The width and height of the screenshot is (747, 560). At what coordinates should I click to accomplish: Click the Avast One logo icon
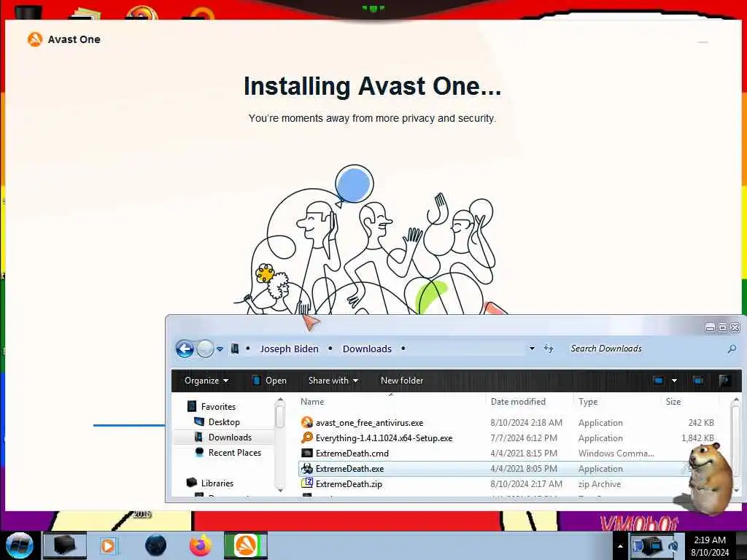coord(35,39)
